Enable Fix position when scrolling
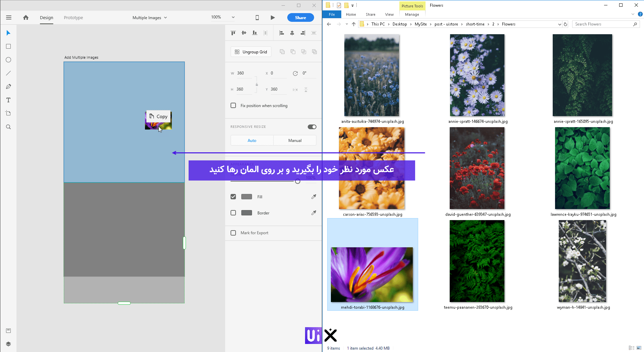This screenshot has height=352, width=644. [x=233, y=105]
